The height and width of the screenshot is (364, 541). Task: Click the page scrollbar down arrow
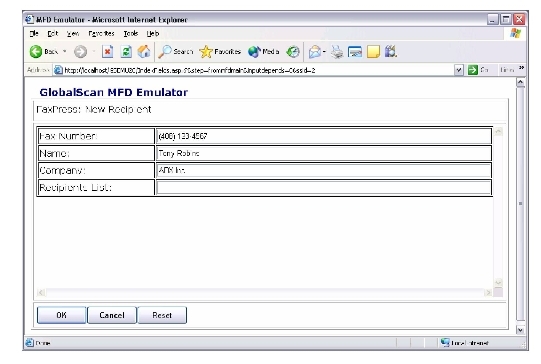520,330
